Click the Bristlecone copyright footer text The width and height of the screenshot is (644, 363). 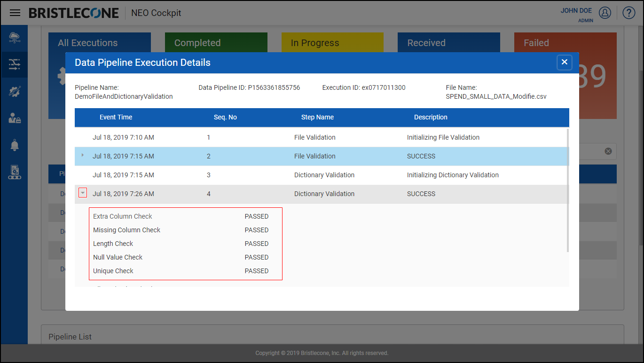click(322, 353)
